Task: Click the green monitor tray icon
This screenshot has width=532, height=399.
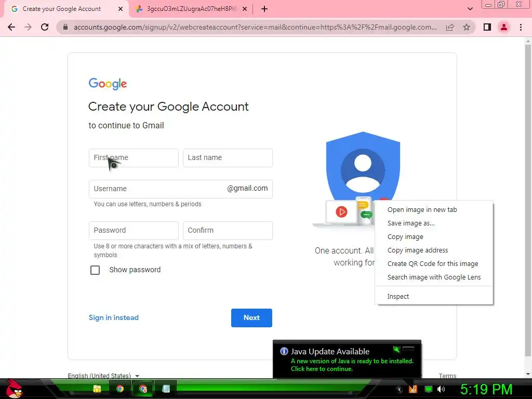Action: [429, 389]
